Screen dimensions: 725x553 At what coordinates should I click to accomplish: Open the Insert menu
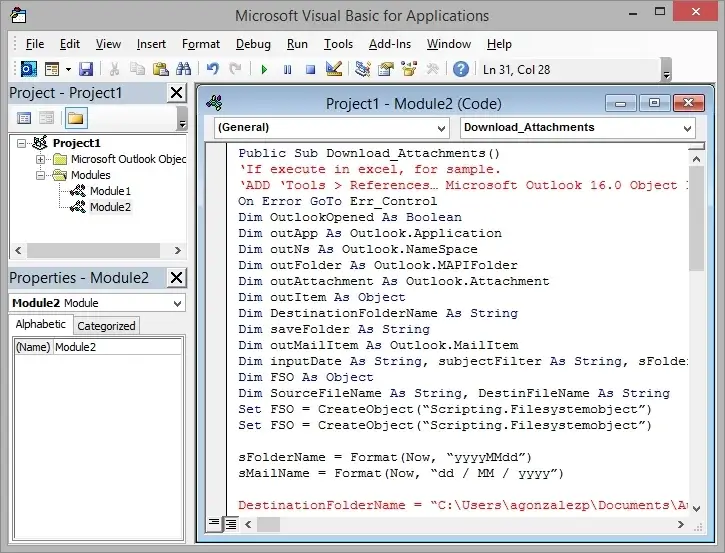point(151,44)
